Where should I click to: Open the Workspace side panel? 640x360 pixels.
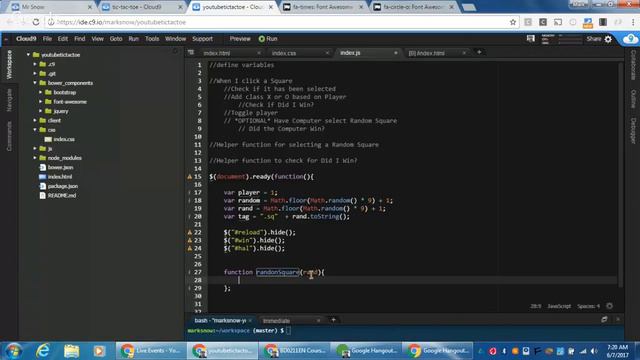(x=9, y=64)
